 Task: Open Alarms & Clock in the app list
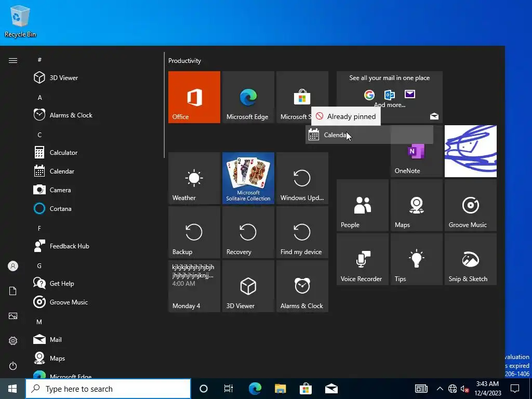click(x=95, y=115)
